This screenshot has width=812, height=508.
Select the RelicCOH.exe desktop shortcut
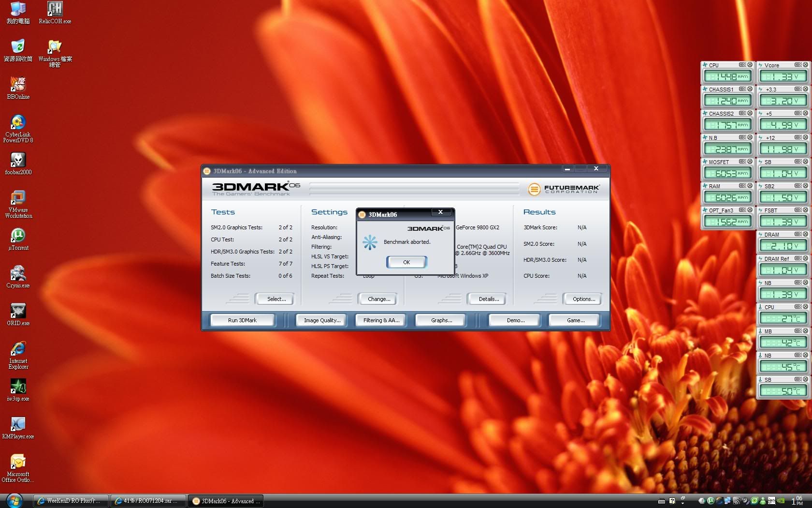pos(55,13)
